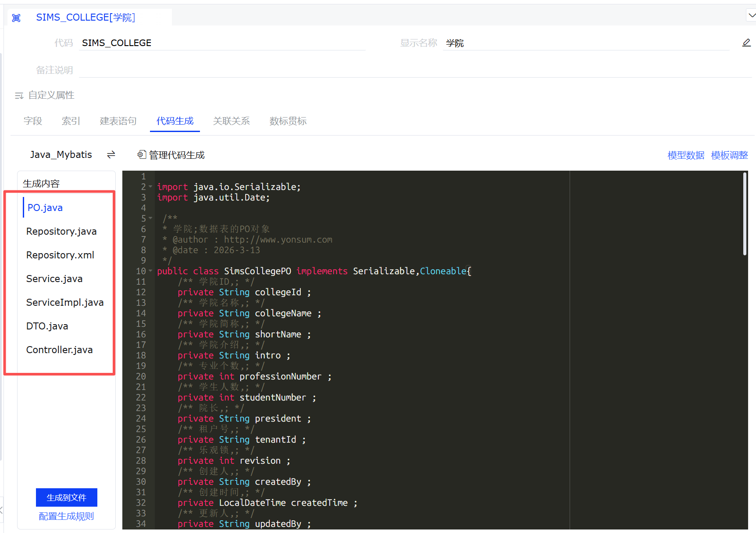Select Repository.xml in the generated list
The image size is (756, 533).
click(60, 255)
